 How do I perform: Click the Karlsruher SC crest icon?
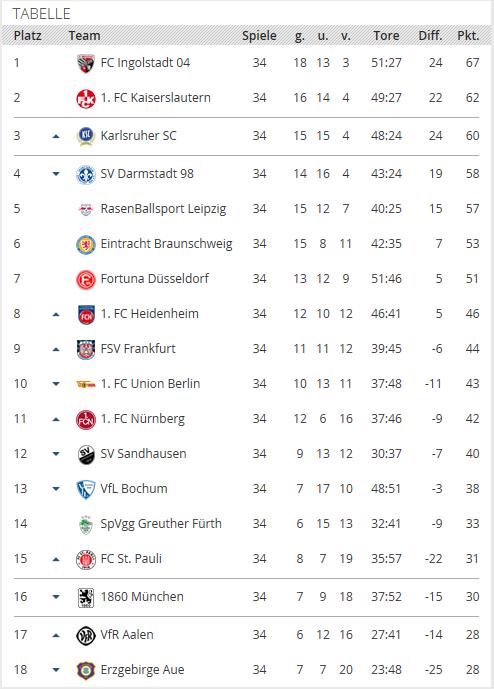(x=86, y=136)
